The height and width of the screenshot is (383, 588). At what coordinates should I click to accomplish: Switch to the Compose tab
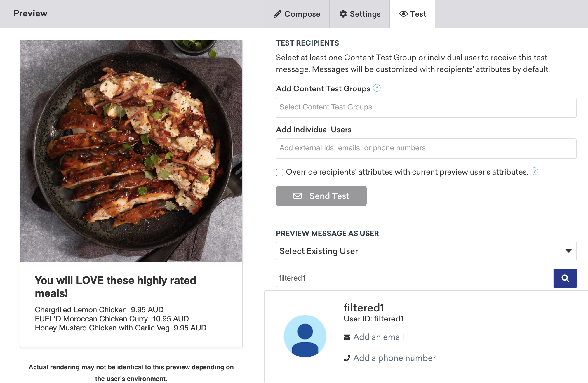[297, 14]
